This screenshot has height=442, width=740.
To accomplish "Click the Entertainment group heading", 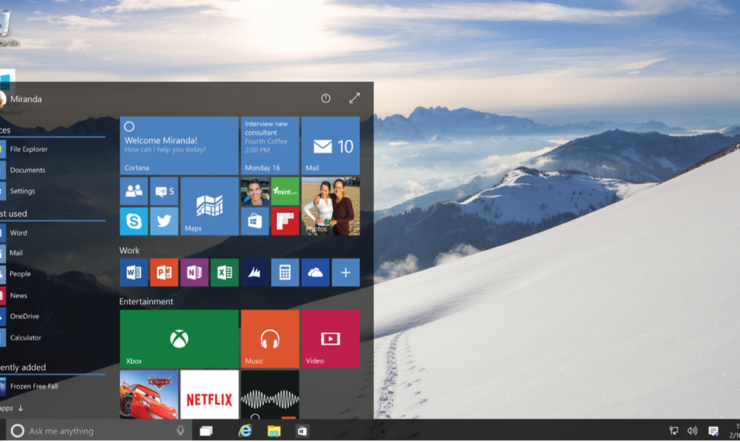I will tap(146, 301).
